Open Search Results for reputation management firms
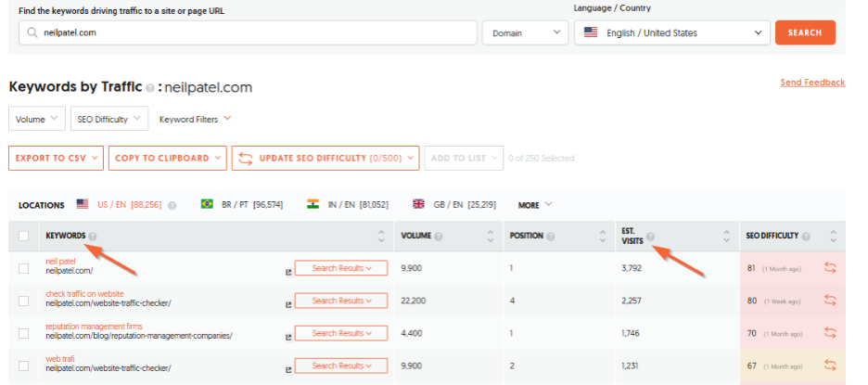 pyautogui.click(x=341, y=333)
